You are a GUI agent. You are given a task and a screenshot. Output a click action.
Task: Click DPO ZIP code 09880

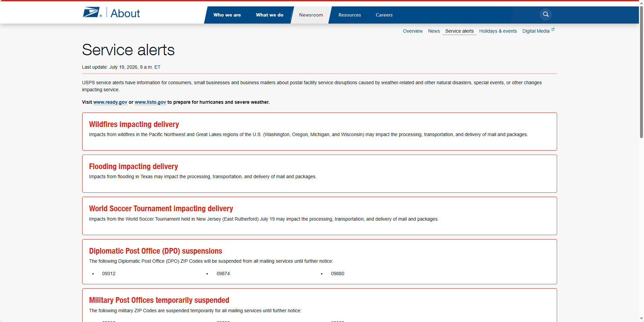(337, 273)
